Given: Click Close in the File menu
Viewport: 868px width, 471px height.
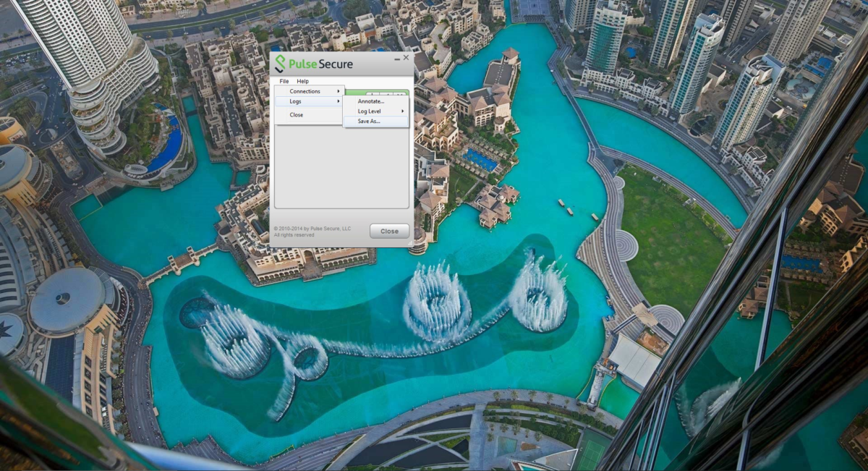Looking at the screenshot, I should pyautogui.click(x=297, y=115).
